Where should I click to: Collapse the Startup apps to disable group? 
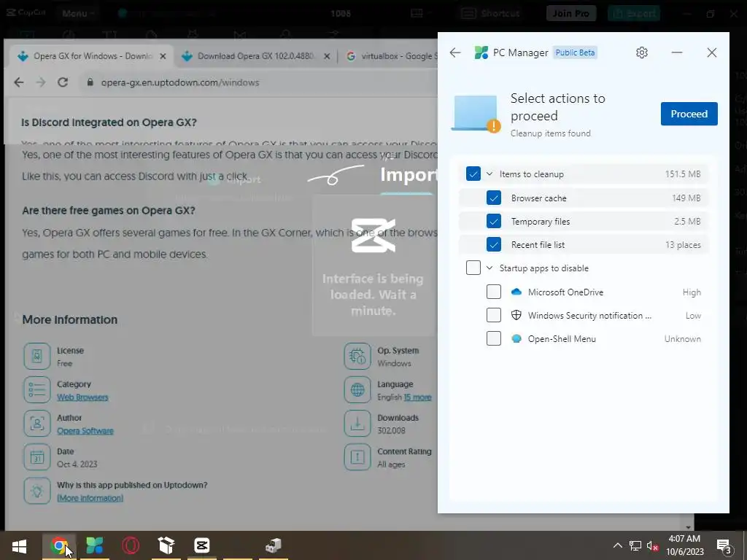click(489, 268)
